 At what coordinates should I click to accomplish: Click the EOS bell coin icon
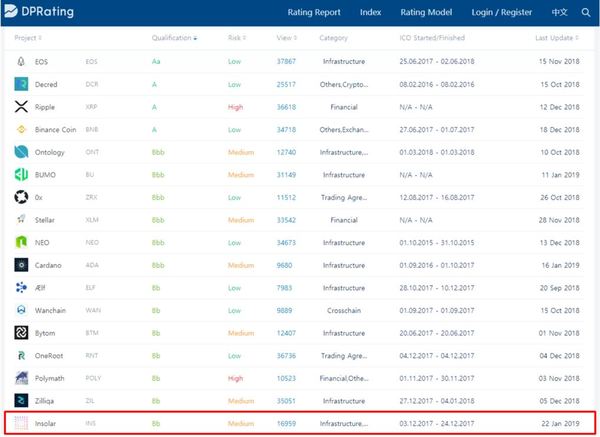click(21, 61)
